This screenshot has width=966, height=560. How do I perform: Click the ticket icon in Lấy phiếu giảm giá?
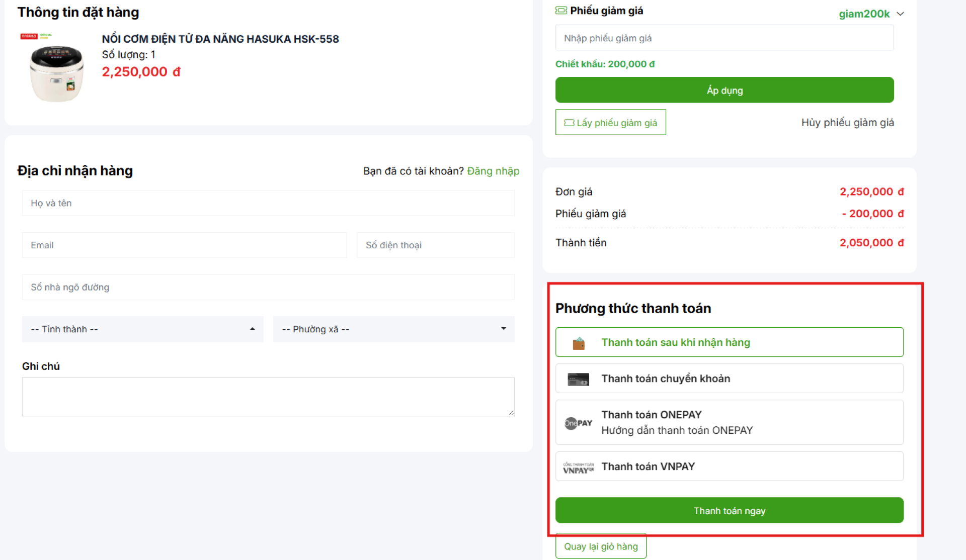click(x=569, y=123)
